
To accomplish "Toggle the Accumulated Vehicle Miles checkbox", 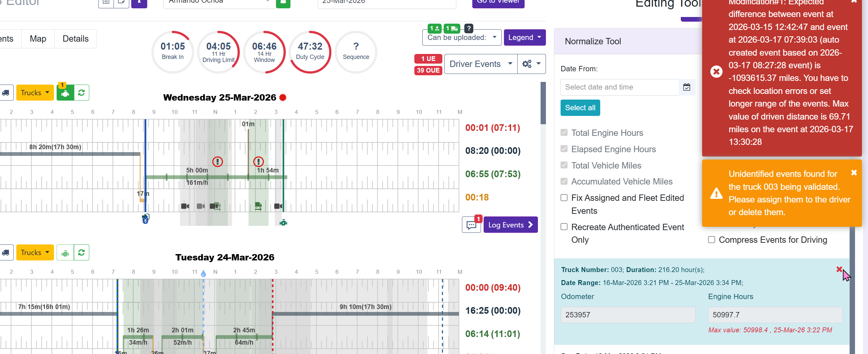I will click(564, 181).
